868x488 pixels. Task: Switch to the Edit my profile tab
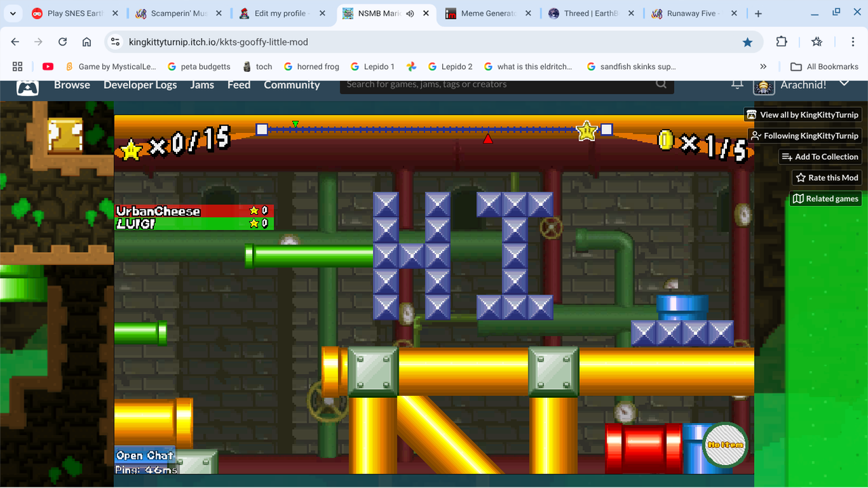281,14
